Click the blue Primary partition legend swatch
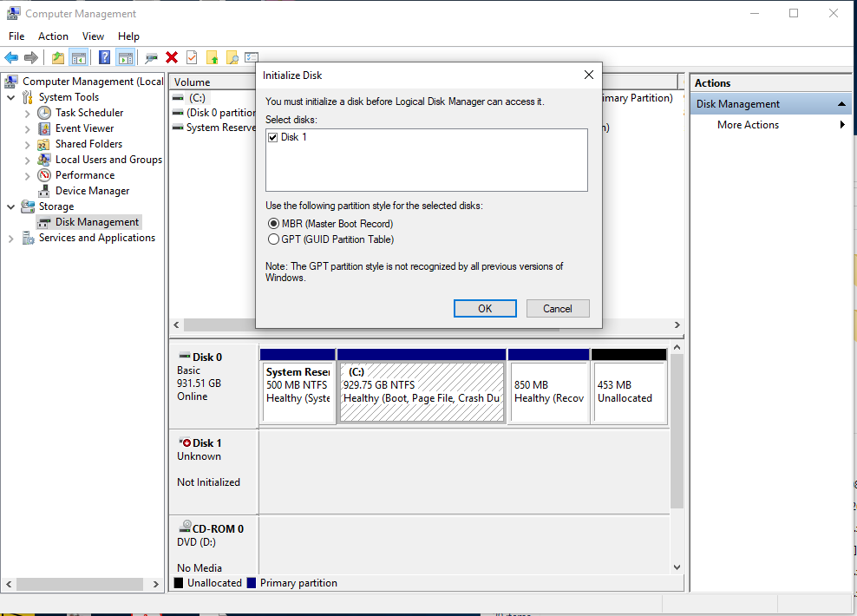 (x=252, y=583)
